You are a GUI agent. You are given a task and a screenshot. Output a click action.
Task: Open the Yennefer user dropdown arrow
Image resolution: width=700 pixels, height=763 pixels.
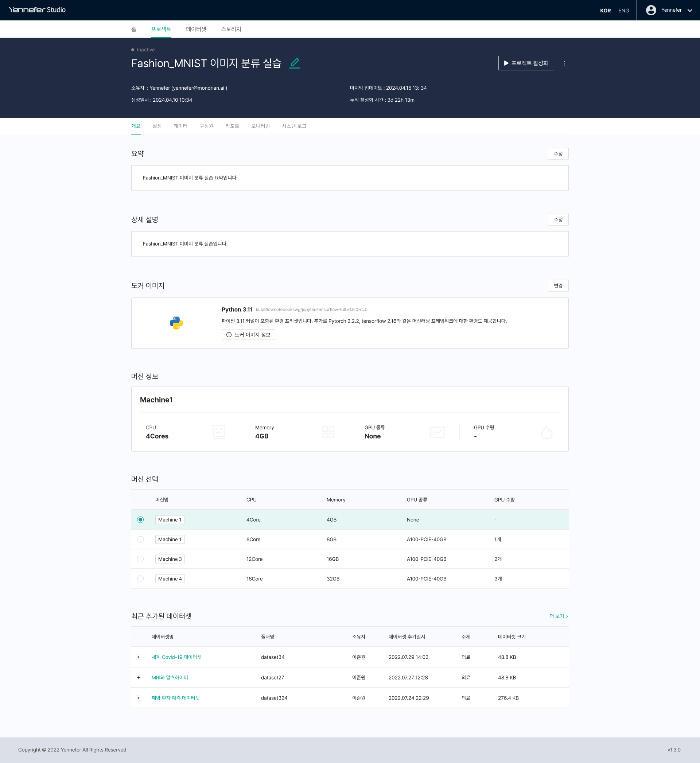tap(689, 11)
